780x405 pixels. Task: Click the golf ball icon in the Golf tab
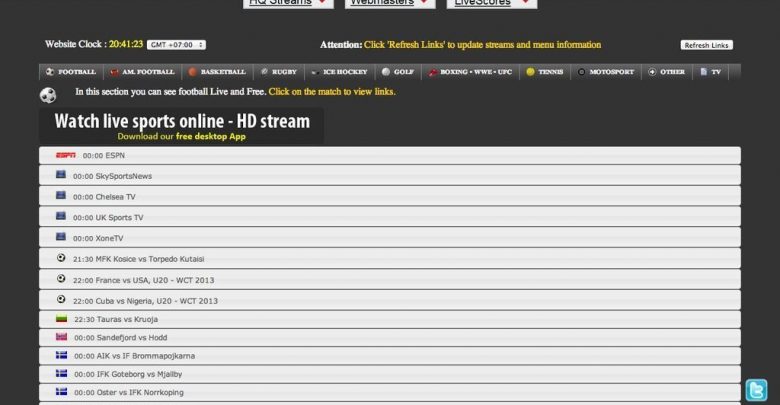[386, 72]
